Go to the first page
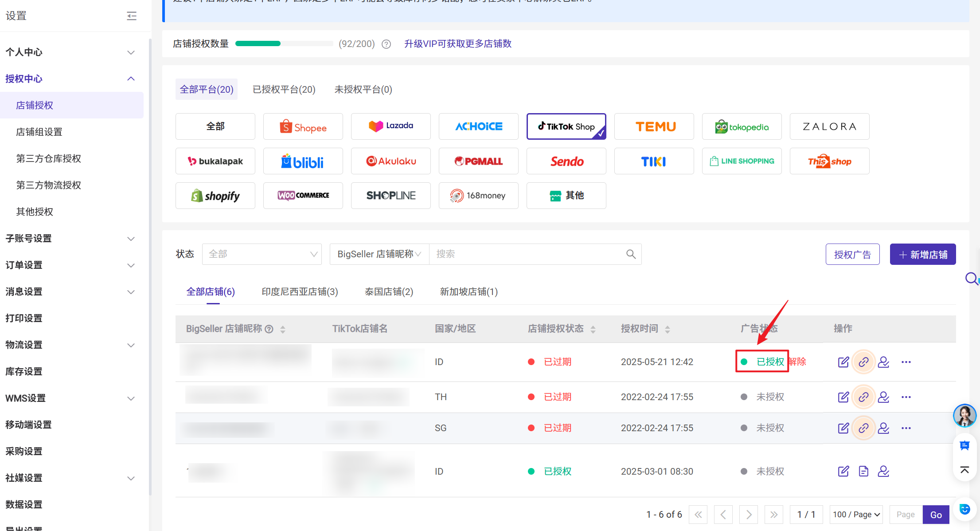 (x=698, y=515)
